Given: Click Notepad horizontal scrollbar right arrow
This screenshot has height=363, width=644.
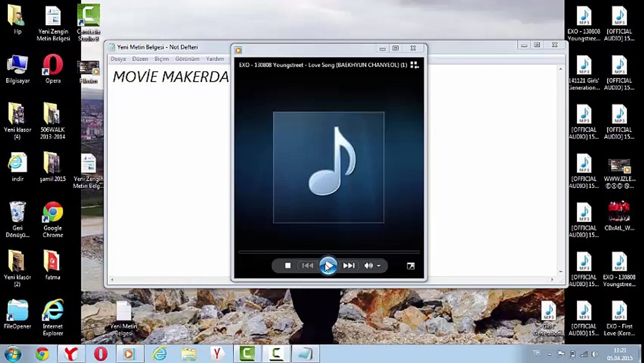Looking at the screenshot, I should (553, 280).
